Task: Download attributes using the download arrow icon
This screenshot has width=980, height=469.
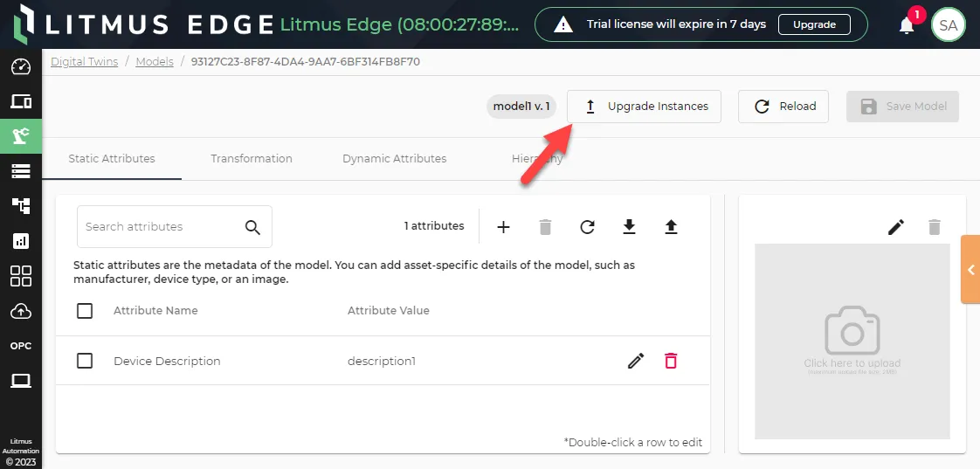Action: 630,227
